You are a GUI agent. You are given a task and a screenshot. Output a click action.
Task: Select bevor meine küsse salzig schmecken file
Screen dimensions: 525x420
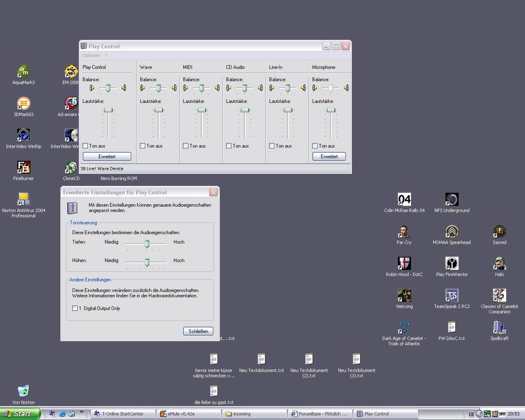click(214, 359)
